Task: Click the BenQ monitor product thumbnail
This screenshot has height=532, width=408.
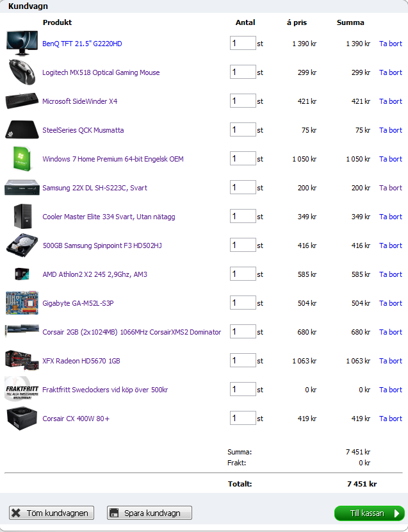Action: (x=22, y=43)
